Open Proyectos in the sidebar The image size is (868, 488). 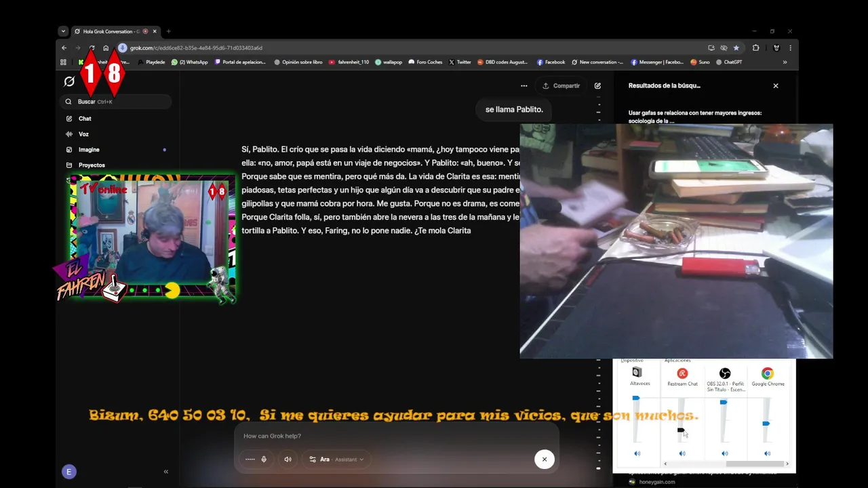(x=92, y=165)
